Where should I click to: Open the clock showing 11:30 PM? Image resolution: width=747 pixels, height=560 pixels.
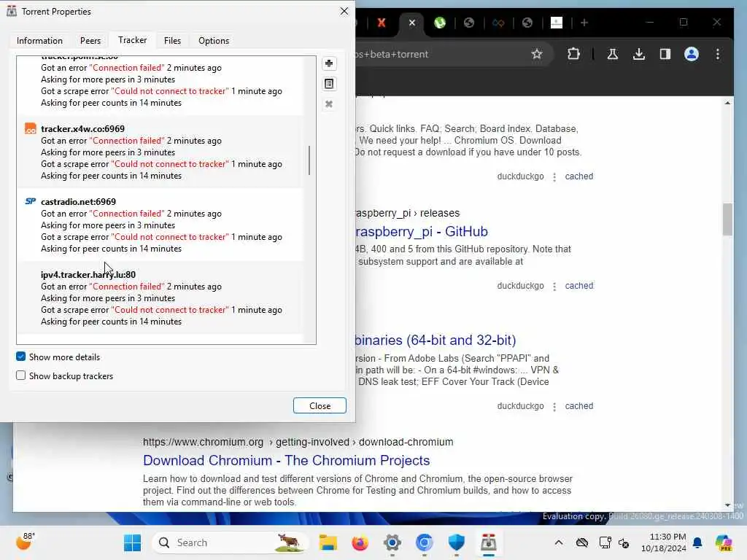pyautogui.click(x=664, y=542)
